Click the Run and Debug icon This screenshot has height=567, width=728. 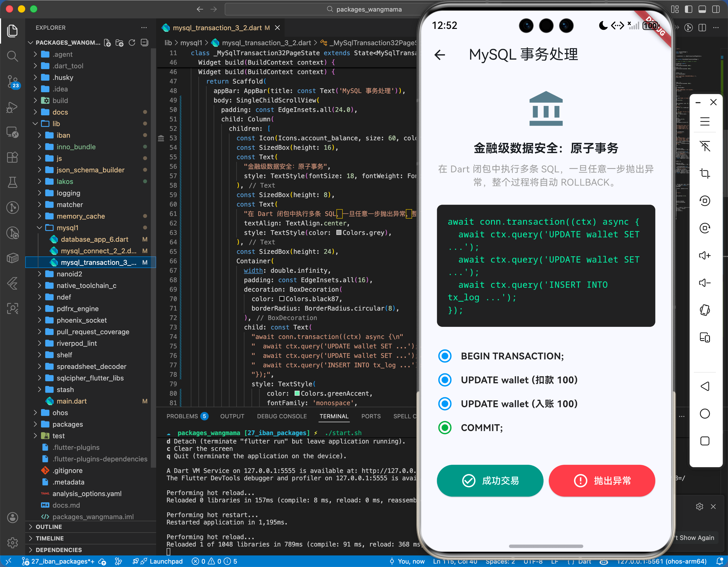pyautogui.click(x=12, y=107)
